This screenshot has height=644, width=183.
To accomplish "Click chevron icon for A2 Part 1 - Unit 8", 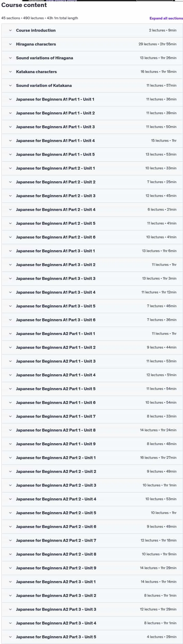I will (x=10, y=430).
